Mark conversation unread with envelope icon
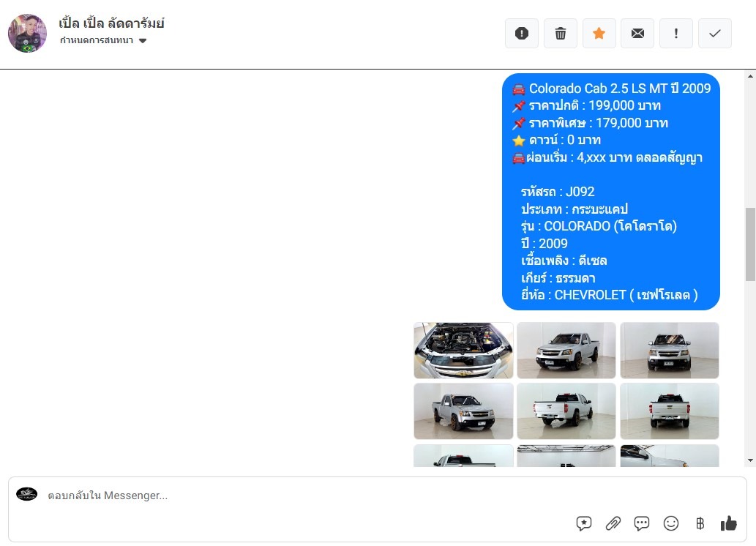The image size is (756, 546). click(x=637, y=33)
